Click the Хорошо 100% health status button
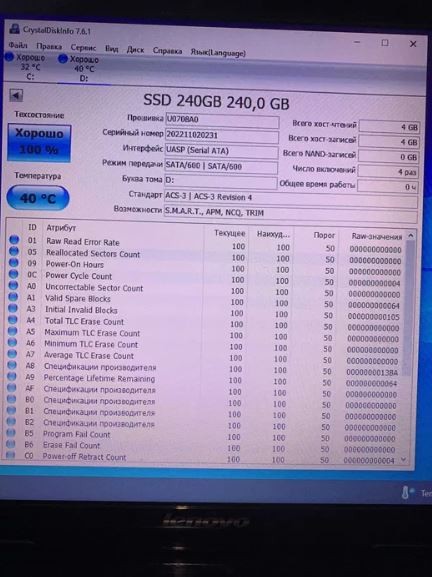The image size is (432, 577). [39, 143]
